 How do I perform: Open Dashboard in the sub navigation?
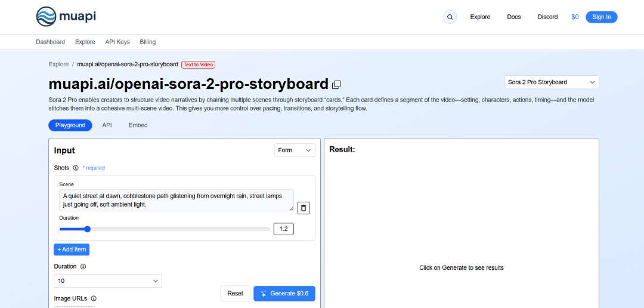click(x=51, y=42)
